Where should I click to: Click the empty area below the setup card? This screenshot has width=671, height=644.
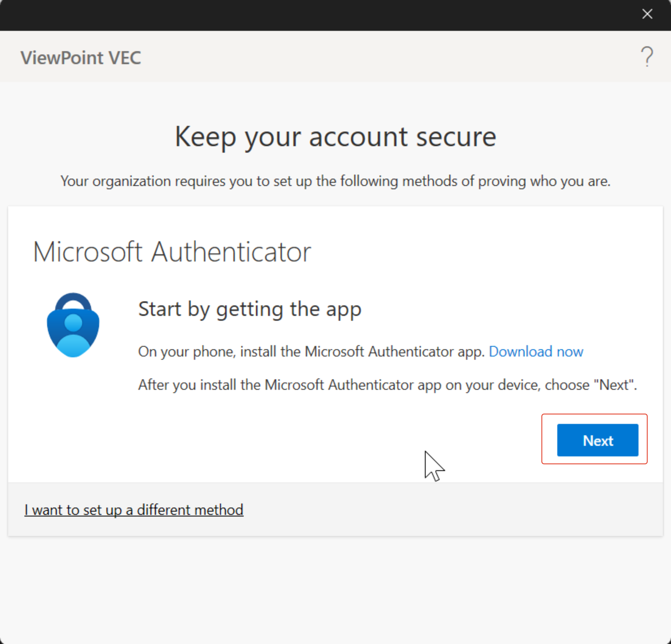335,589
